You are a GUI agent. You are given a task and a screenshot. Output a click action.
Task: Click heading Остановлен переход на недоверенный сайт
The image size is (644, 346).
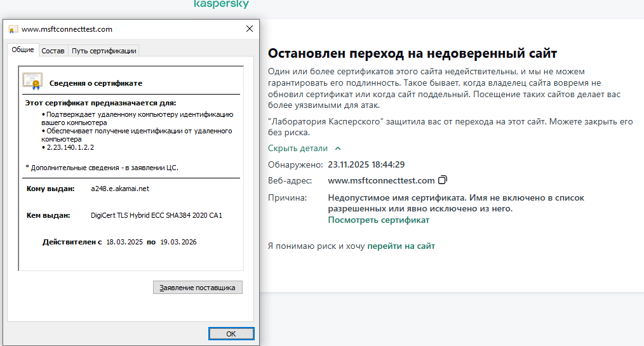click(x=412, y=53)
